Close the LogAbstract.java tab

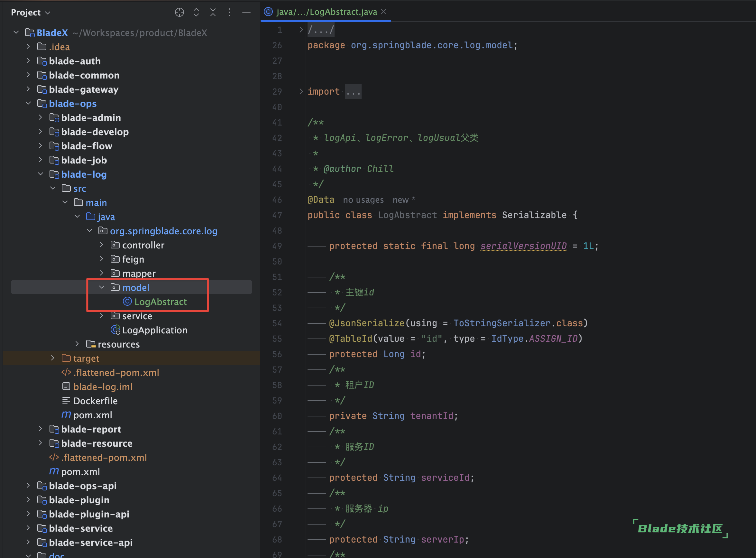pyautogui.click(x=383, y=12)
